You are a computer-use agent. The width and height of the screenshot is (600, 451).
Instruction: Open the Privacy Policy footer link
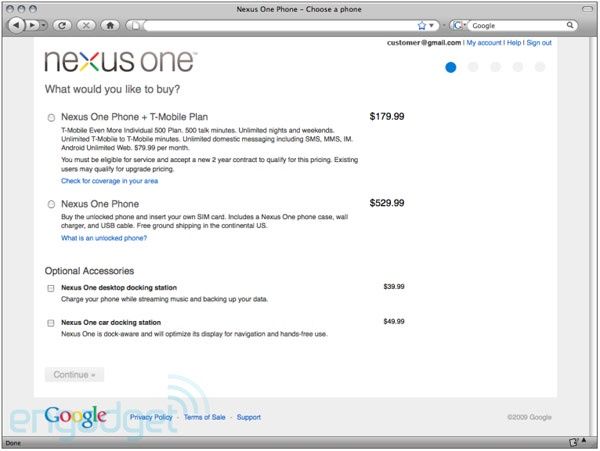151,417
